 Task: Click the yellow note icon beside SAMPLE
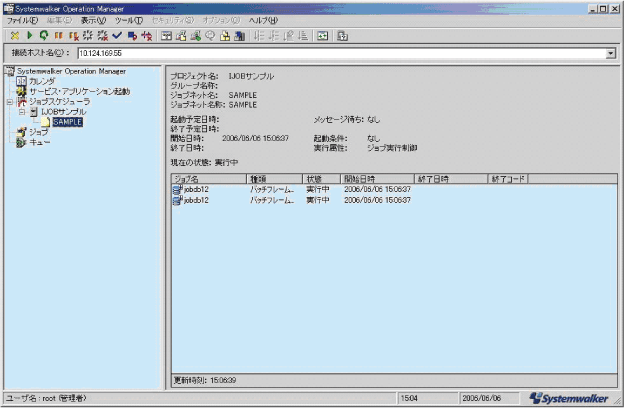[x=46, y=122]
